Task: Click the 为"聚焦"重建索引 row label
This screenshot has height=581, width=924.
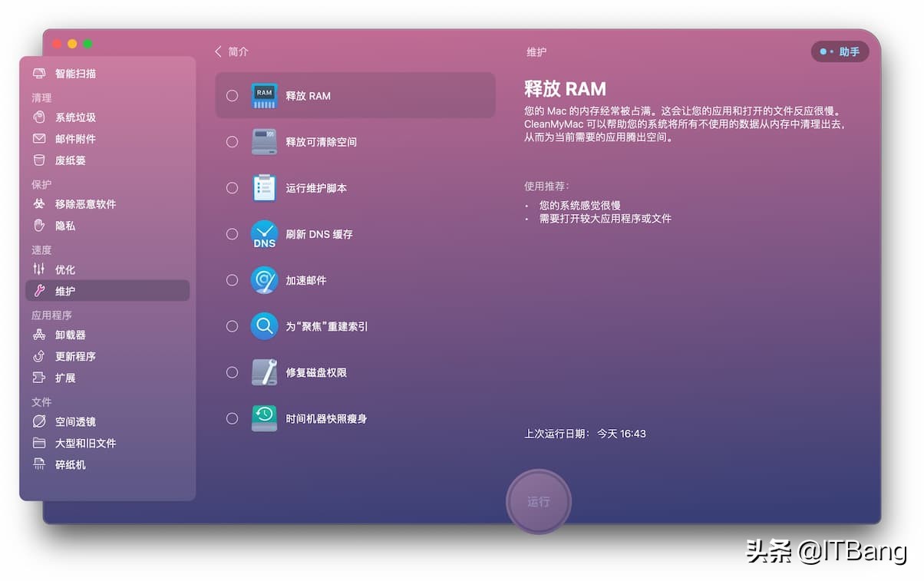Action: [x=327, y=326]
